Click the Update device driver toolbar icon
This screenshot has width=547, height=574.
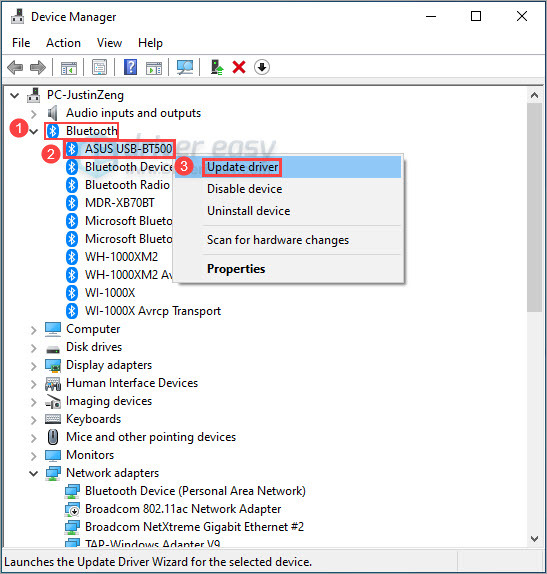pos(217,67)
